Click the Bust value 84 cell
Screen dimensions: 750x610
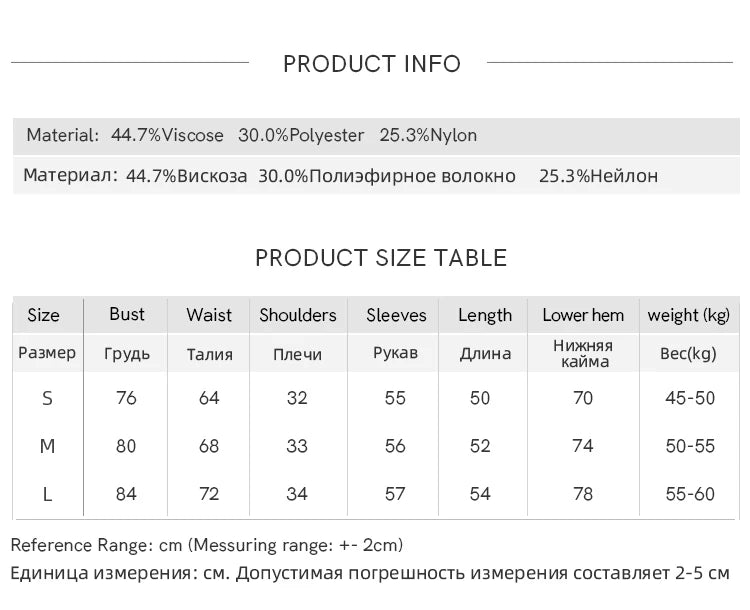click(x=126, y=494)
